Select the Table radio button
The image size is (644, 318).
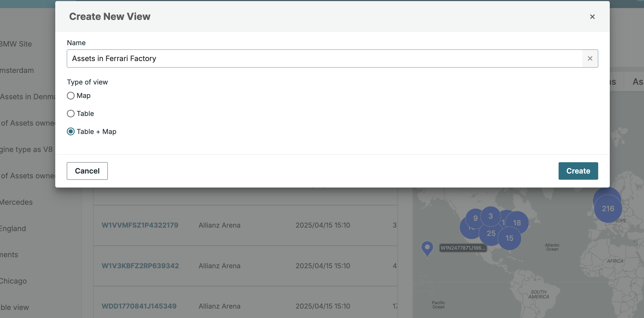click(71, 114)
